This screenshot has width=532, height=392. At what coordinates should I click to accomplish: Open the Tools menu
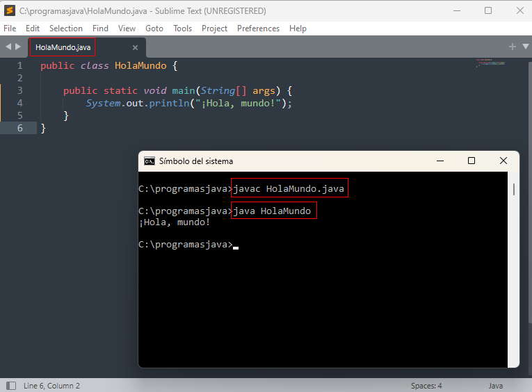(x=182, y=28)
